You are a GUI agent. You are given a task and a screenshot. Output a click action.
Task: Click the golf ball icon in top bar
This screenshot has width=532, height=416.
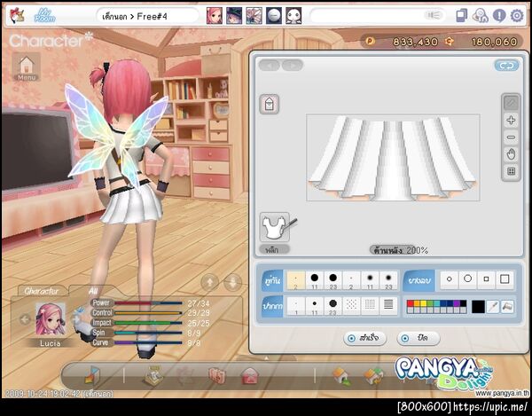(274, 16)
